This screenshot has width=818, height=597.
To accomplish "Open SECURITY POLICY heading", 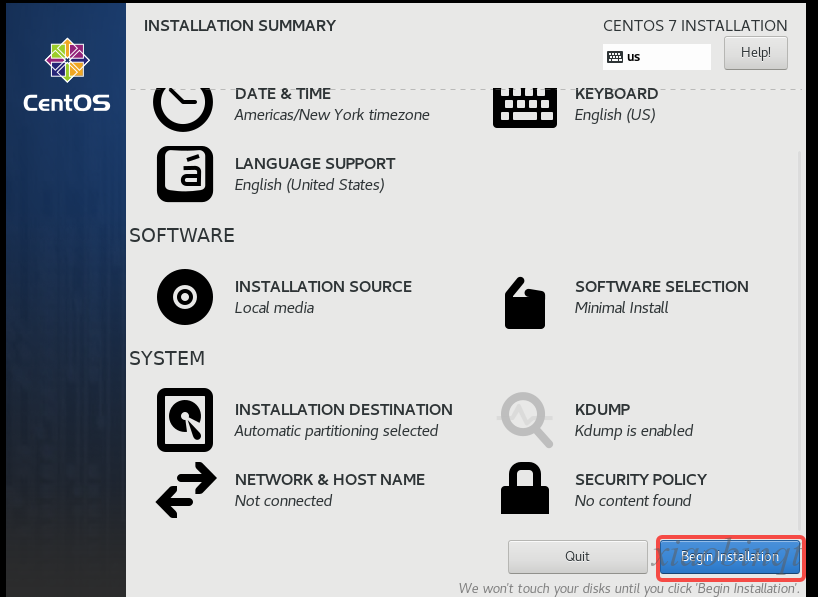I will click(x=641, y=480).
